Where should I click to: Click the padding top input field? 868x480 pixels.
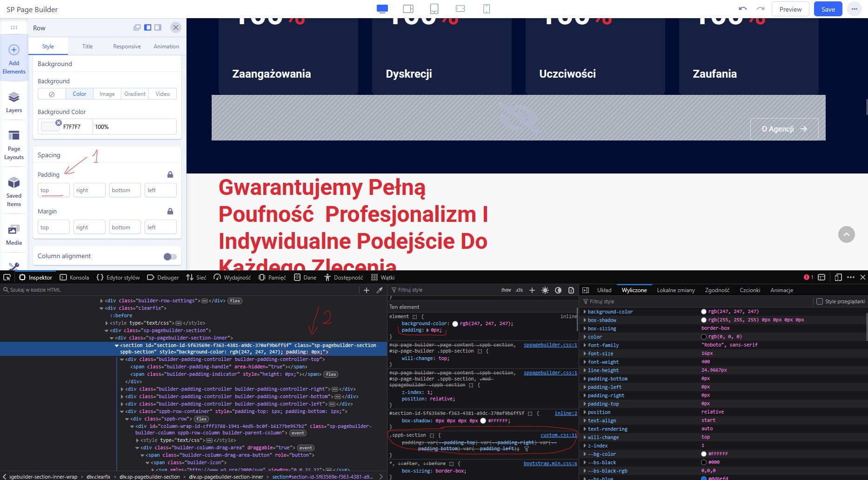53,190
